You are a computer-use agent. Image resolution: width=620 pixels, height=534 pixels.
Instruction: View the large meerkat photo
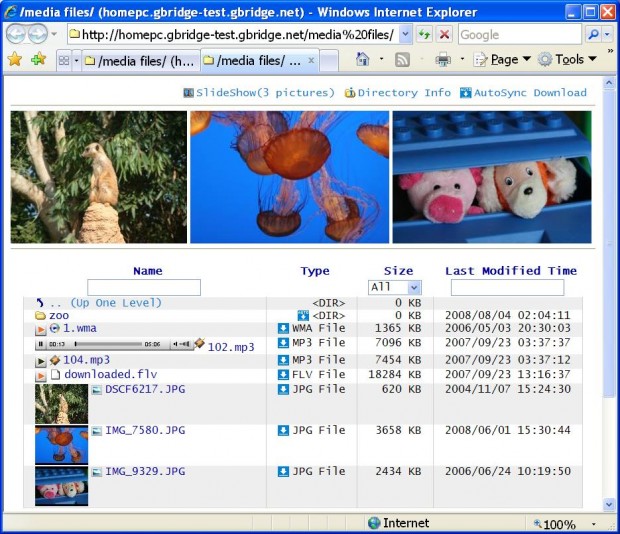[99, 177]
